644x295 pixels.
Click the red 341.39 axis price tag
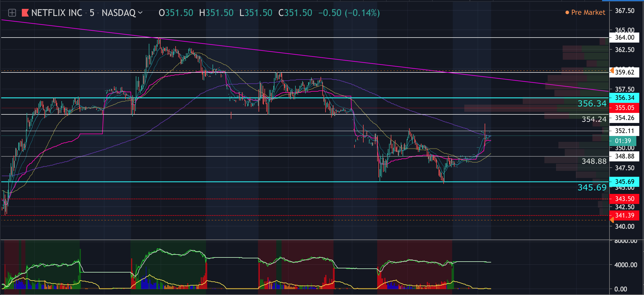(x=624, y=215)
